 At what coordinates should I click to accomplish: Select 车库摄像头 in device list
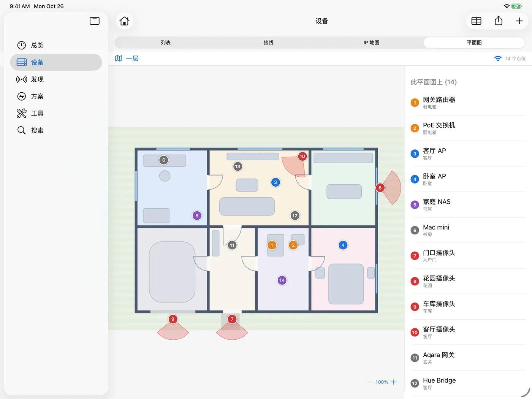pyautogui.click(x=468, y=307)
